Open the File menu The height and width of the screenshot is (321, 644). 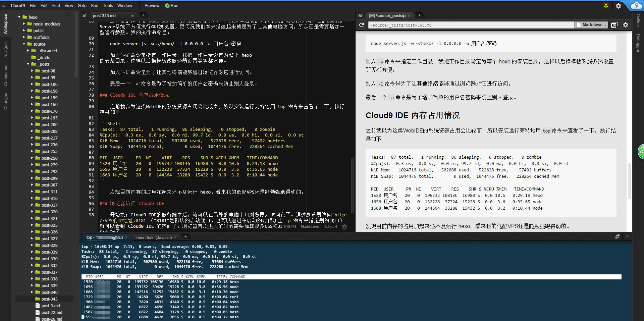(33, 6)
